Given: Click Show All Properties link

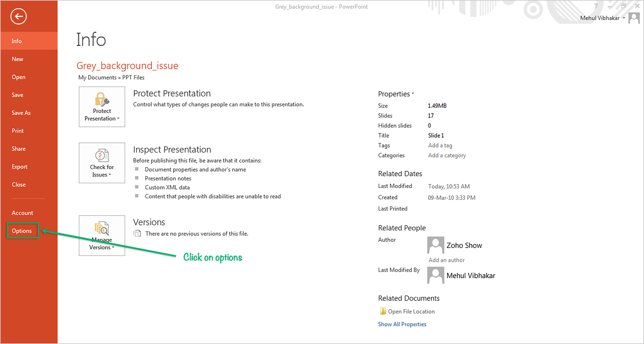Looking at the screenshot, I should click(402, 324).
